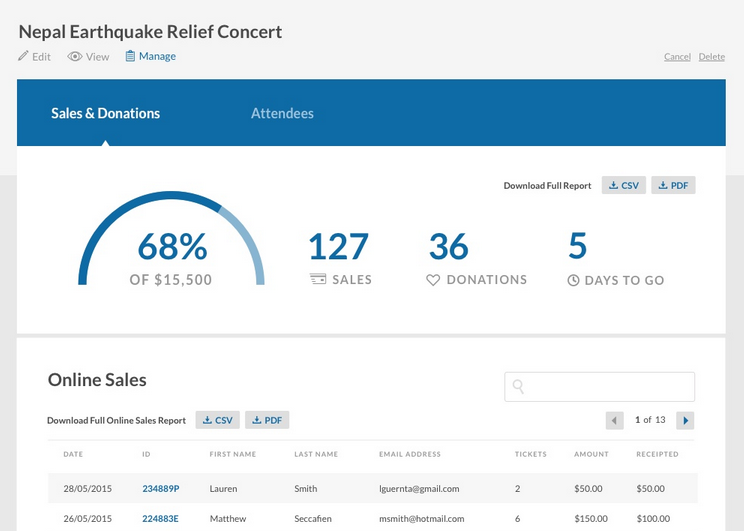Download online sales report PDF
This screenshot has width=744, height=531.
click(x=267, y=421)
